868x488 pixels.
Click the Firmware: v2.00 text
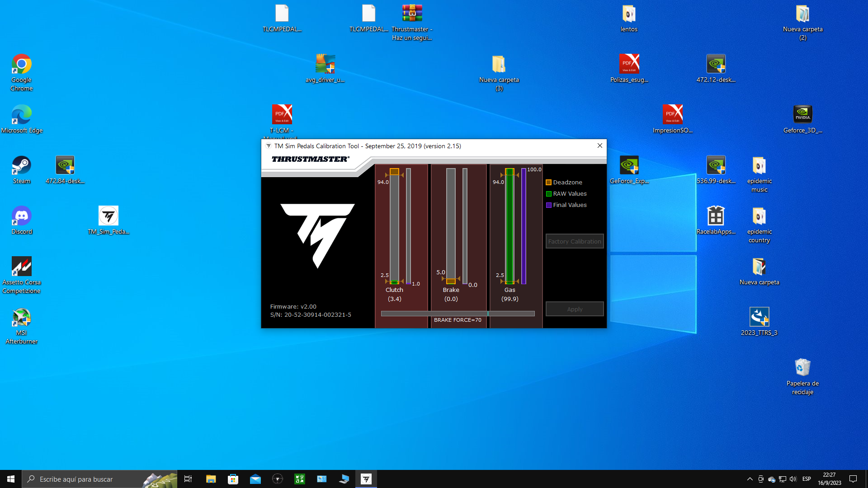tap(293, 306)
